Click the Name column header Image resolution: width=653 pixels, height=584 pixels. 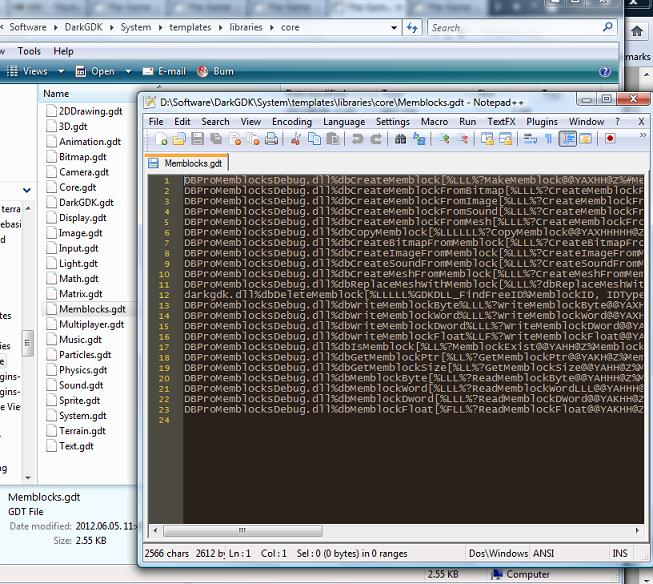[x=56, y=94]
